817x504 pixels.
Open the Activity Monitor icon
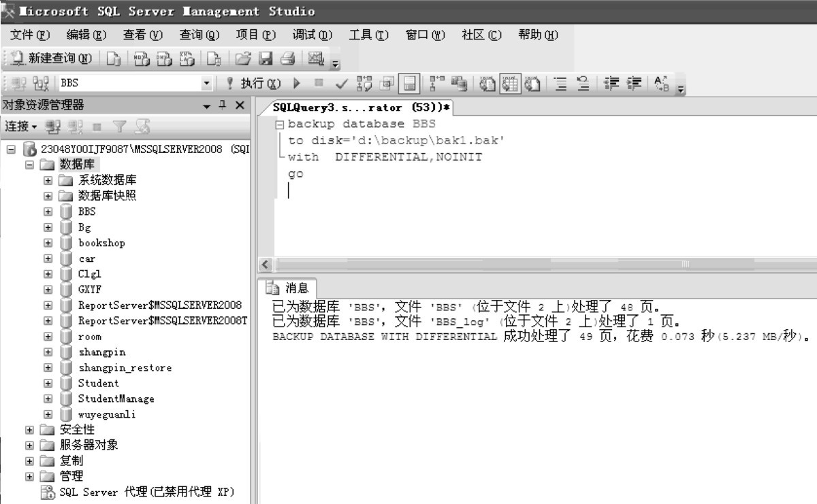click(x=316, y=59)
